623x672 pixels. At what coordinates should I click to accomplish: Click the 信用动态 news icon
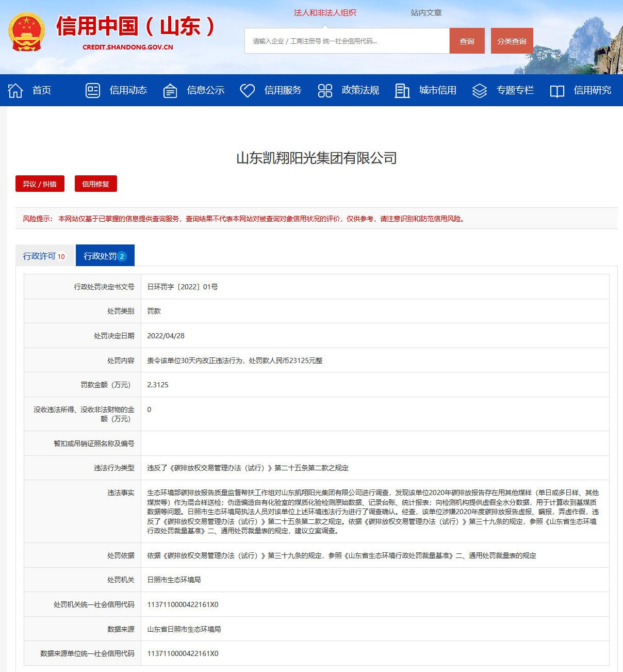tap(93, 90)
